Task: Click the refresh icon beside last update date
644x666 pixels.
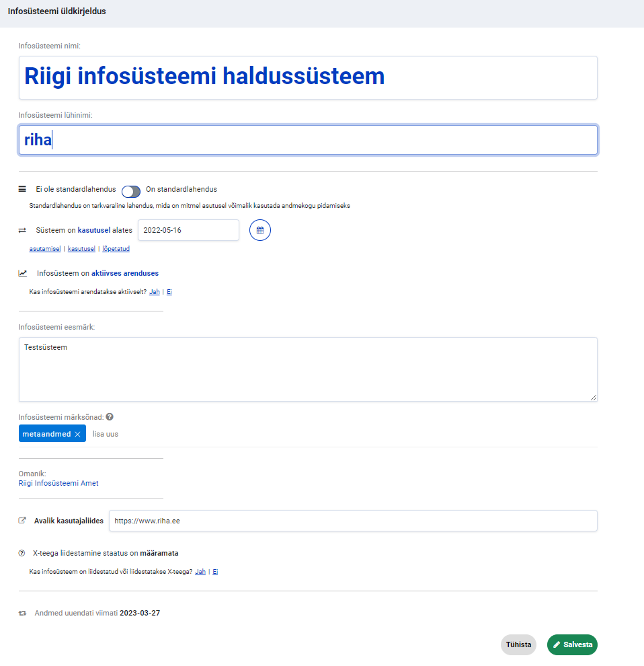Action: [22, 613]
